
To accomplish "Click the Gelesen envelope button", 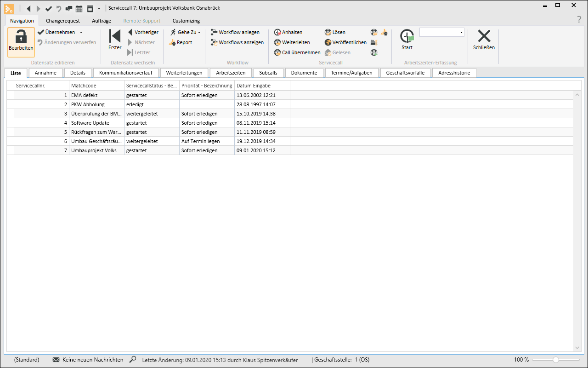I will pyautogui.click(x=338, y=52).
